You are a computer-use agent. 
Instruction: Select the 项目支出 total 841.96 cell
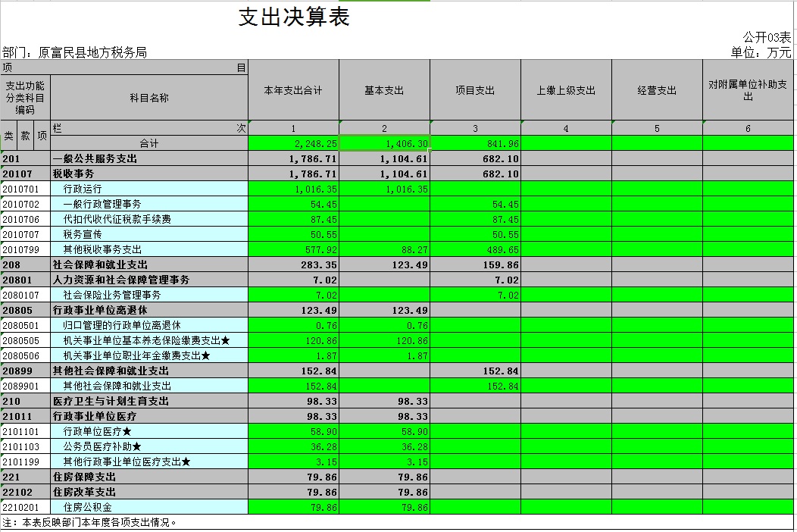(x=475, y=143)
